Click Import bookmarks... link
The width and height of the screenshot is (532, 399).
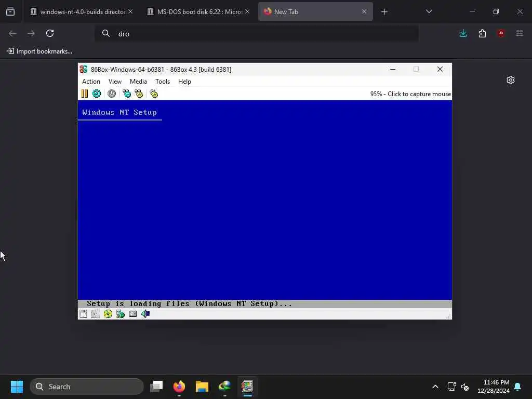[x=39, y=51]
